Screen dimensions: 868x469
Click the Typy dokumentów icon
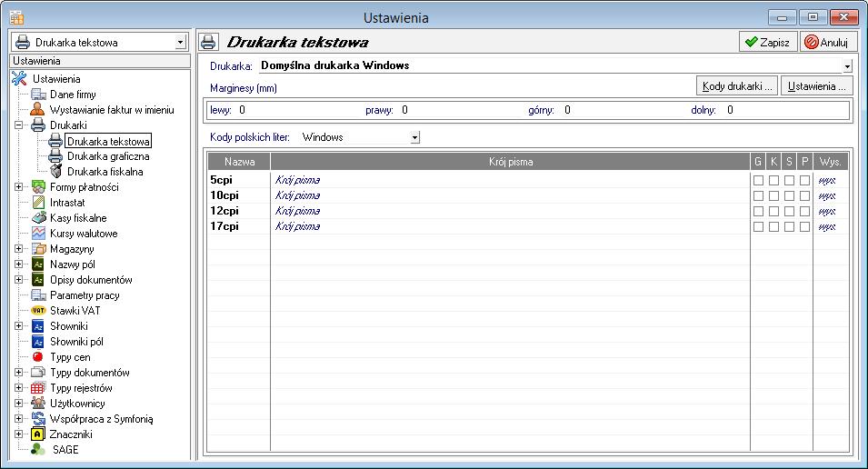coord(38,372)
